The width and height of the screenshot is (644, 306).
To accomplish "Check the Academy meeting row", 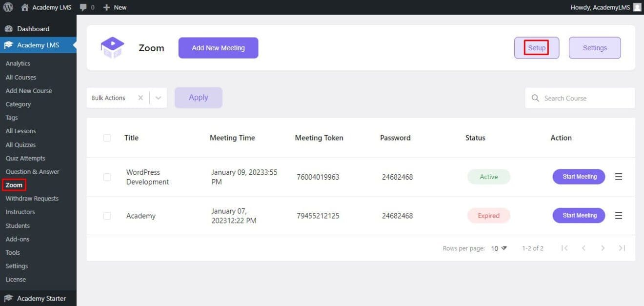I will coord(107,215).
